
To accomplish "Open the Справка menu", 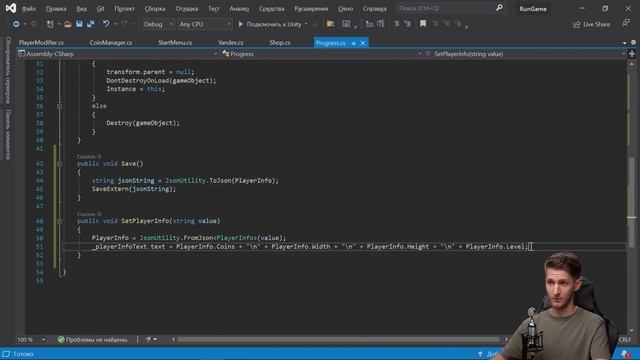I will point(374,9).
